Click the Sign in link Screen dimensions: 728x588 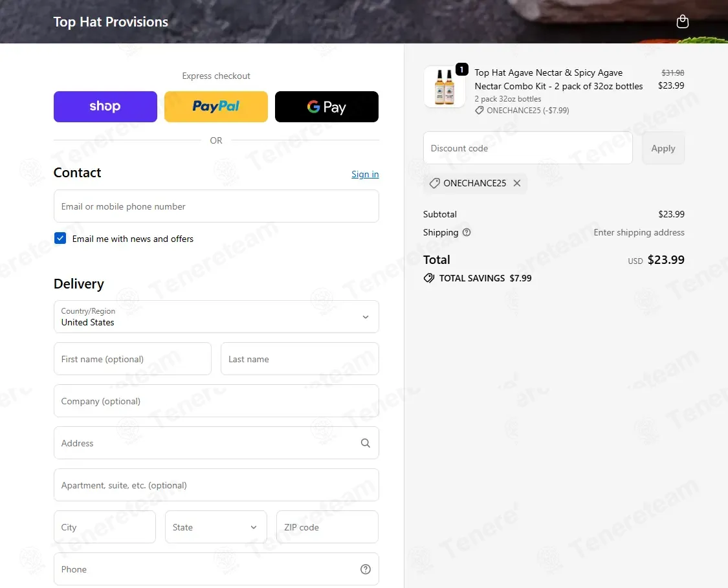click(x=365, y=174)
